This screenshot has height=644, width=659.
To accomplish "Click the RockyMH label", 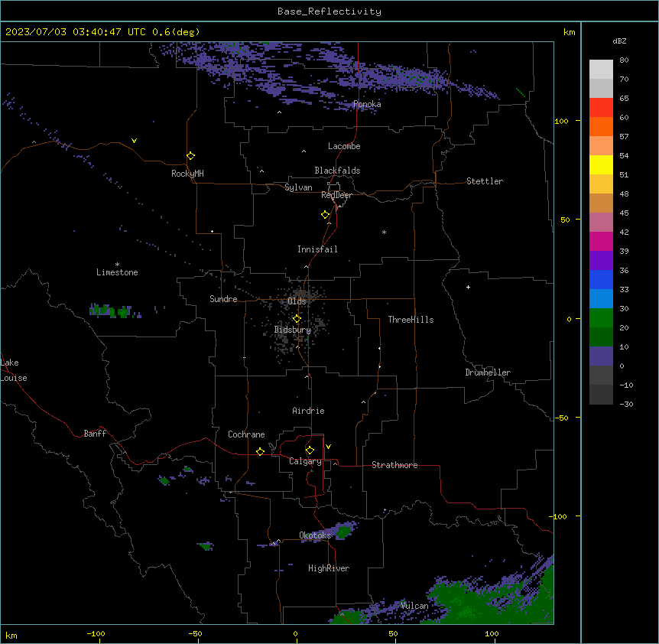I will click(x=187, y=173).
